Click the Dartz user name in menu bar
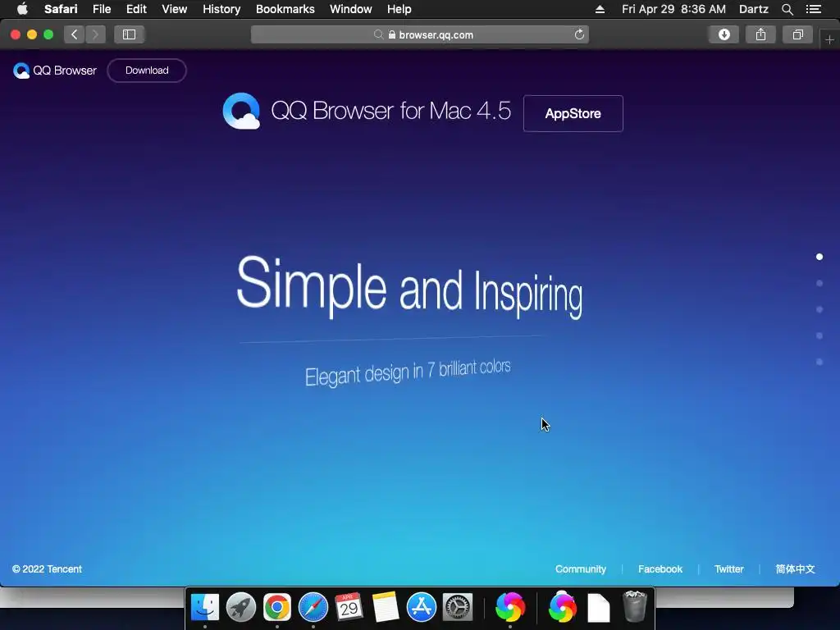This screenshot has height=630, width=840. [x=753, y=9]
